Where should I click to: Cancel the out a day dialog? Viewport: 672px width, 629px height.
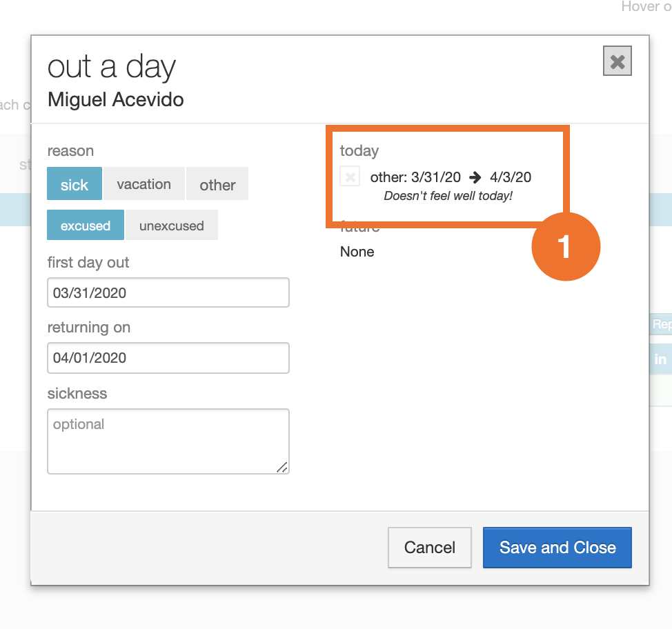click(x=429, y=548)
